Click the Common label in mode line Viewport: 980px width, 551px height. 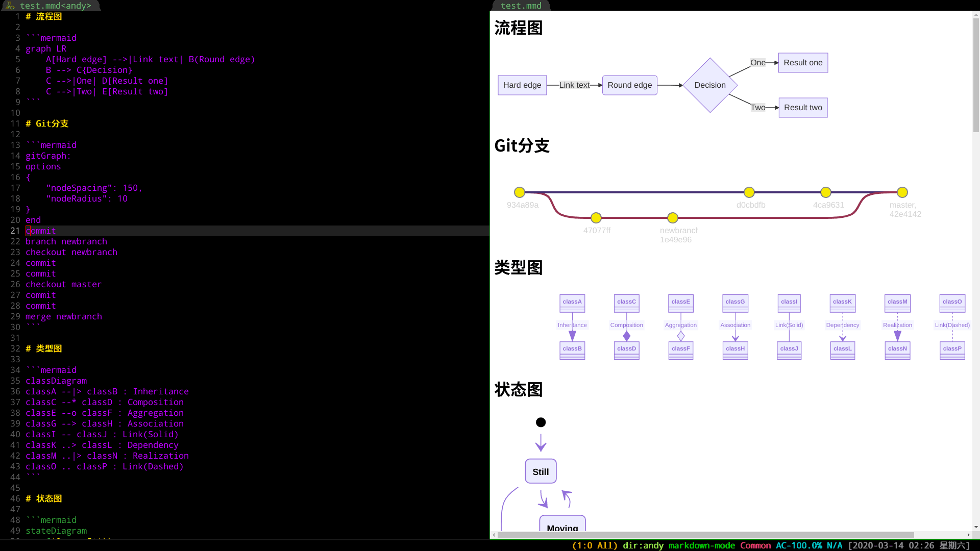tap(755, 545)
